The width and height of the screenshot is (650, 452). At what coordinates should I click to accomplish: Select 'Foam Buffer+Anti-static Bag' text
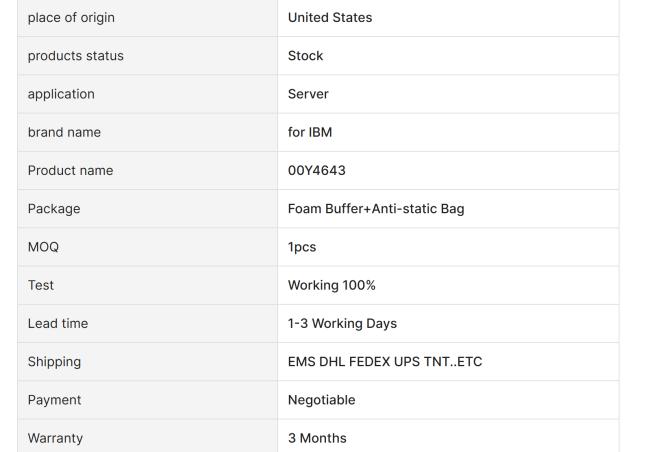coord(376,209)
